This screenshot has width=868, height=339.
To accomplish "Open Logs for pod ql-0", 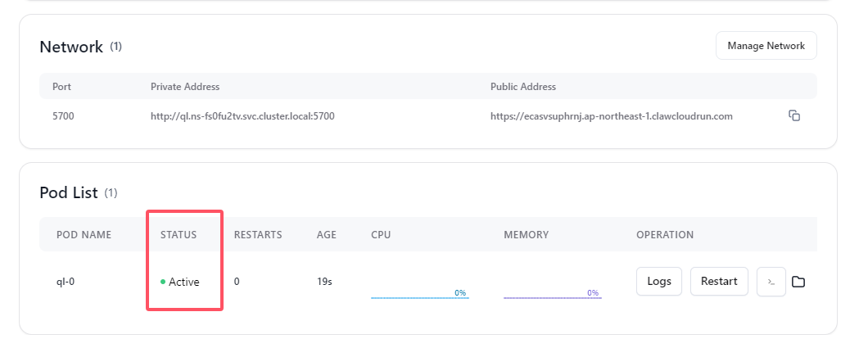I will pyautogui.click(x=658, y=282).
